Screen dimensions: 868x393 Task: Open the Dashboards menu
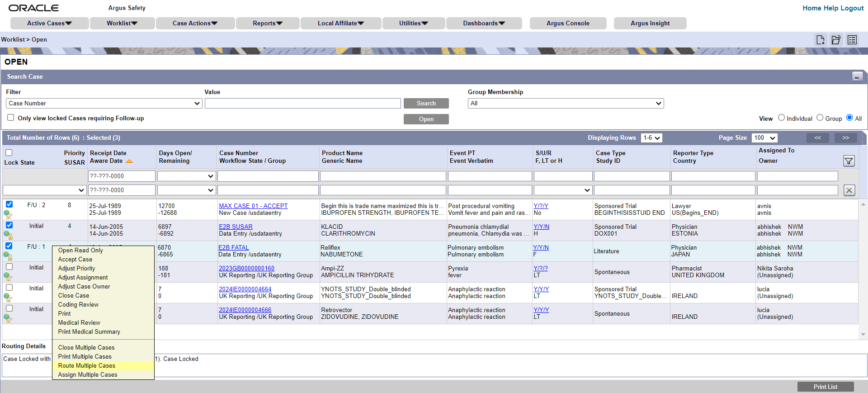coord(484,24)
